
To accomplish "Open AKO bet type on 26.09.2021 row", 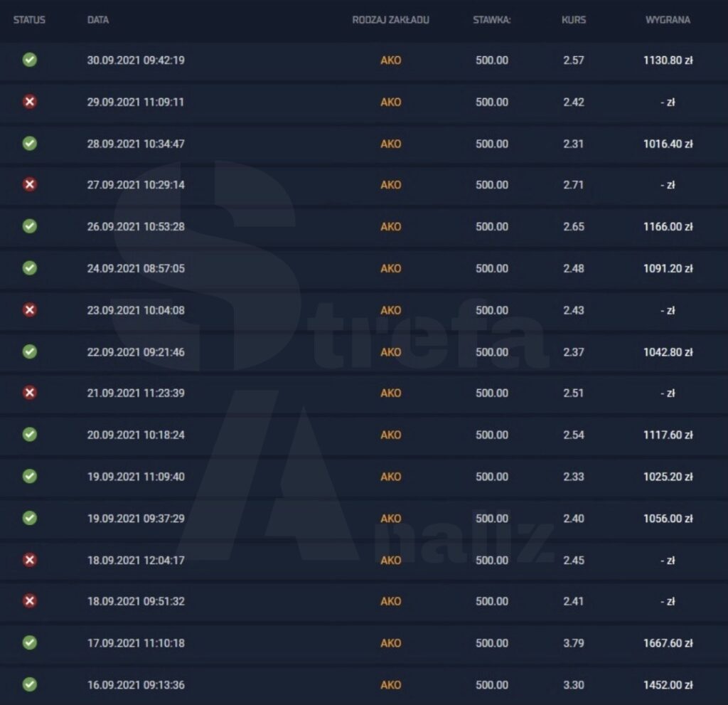I will click(391, 227).
